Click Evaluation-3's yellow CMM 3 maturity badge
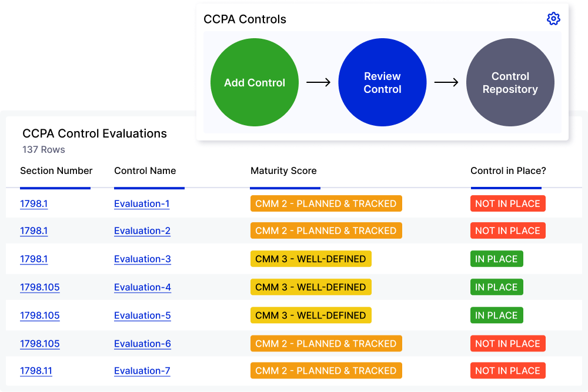This screenshot has width=588, height=392. pyautogui.click(x=310, y=259)
